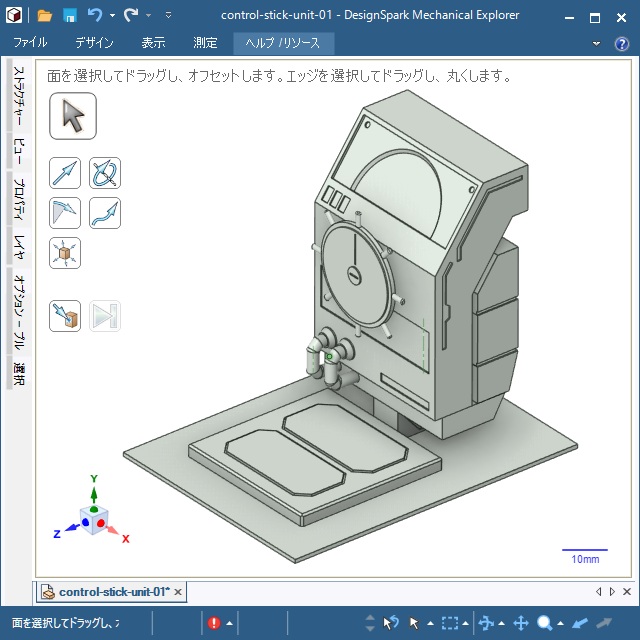This screenshot has width=640, height=640.
Task: Click the blue Help question mark button
Action: [621, 43]
